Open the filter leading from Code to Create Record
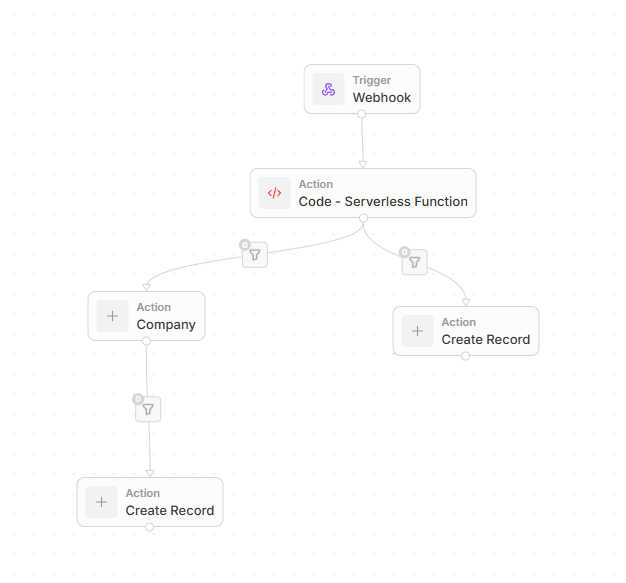The width and height of the screenshot is (626, 583). tap(414, 262)
